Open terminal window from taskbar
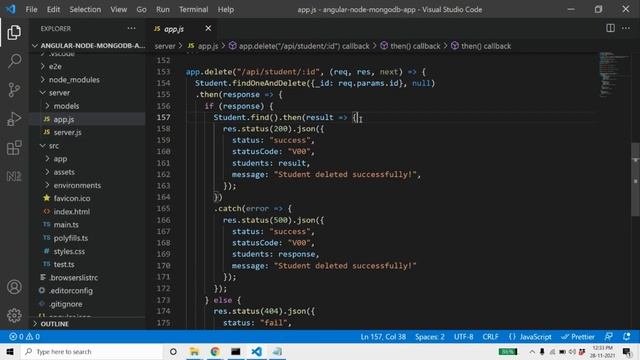640x360 pixels. (236, 351)
